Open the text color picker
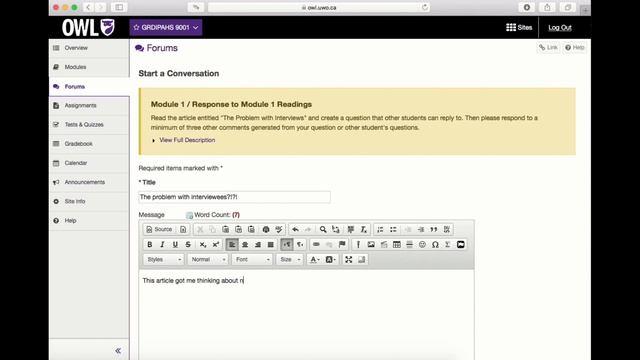Image resolution: width=640 pixels, height=360 pixels. (314, 260)
